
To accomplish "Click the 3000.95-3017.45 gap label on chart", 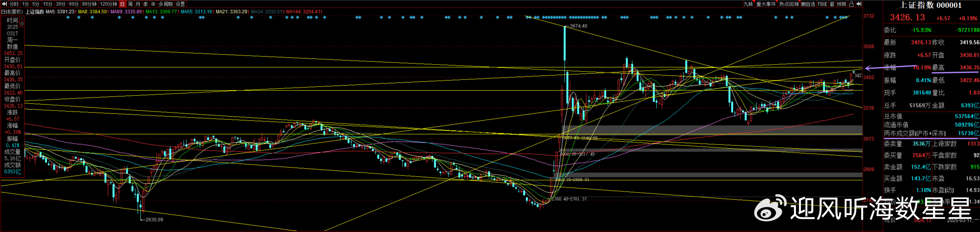I will click(x=577, y=154).
